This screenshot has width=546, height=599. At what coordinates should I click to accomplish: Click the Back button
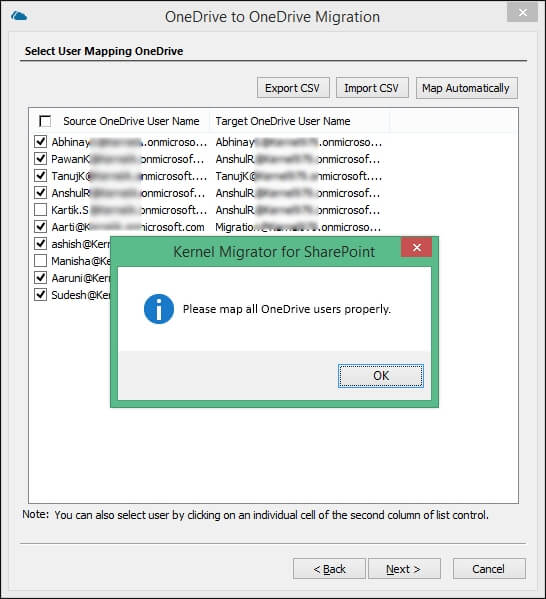pyautogui.click(x=329, y=569)
